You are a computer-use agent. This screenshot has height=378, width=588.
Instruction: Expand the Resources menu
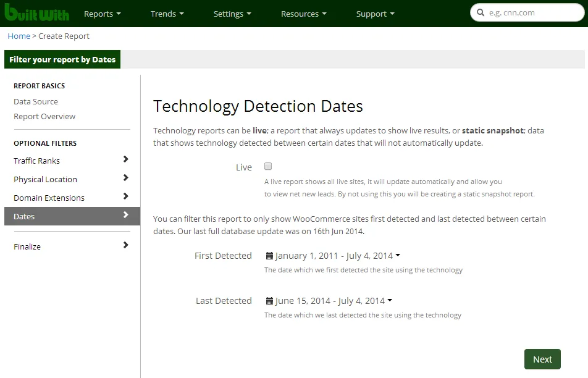coord(303,14)
